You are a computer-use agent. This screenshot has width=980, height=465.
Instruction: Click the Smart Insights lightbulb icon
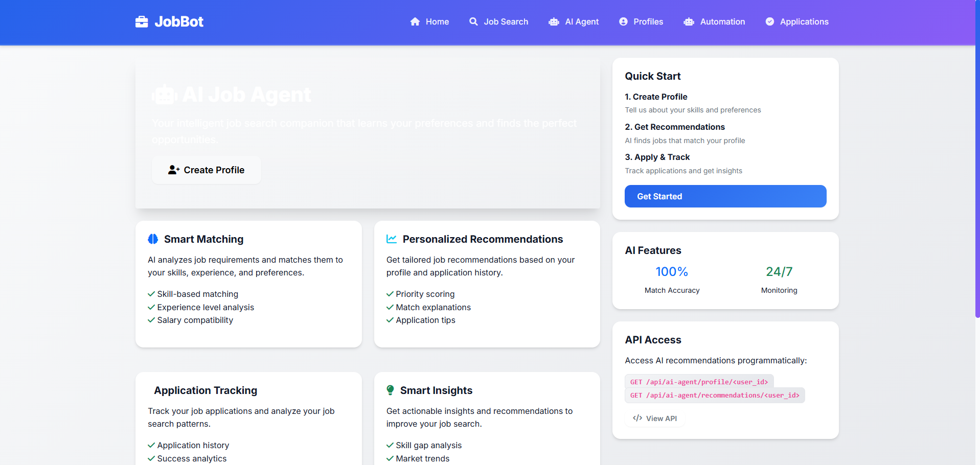pyautogui.click(x=390, y=390)
